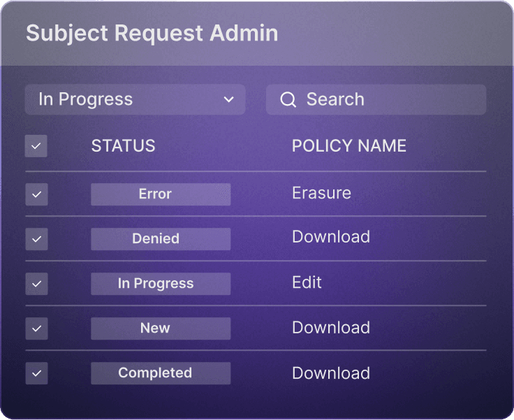Click the POLICY NAME column header
The image size is (514, 420).
[x=349, y=145]
